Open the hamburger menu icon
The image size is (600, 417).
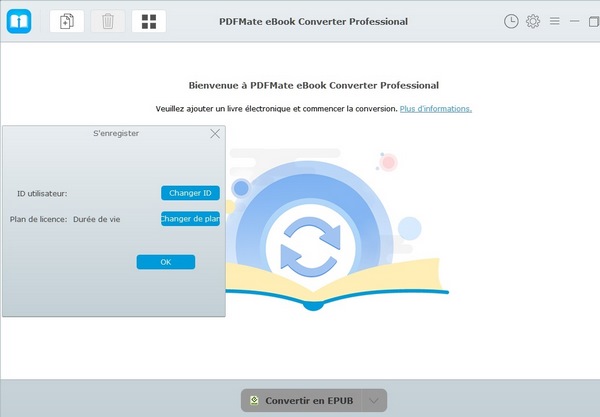[554, 21]
